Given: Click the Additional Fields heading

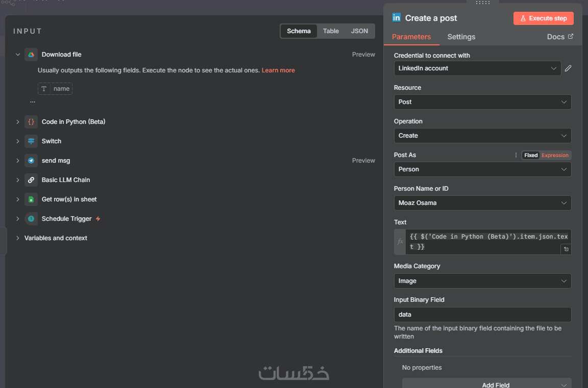Looking at the screenshot, I should [418, 351].
